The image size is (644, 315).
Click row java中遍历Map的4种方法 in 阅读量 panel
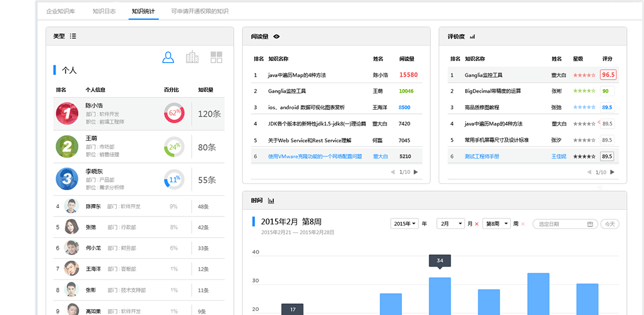(x=337, y=75)
